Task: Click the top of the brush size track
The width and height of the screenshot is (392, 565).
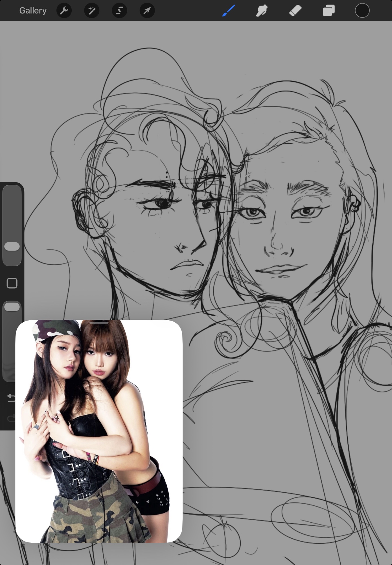Action: [12, 192]
